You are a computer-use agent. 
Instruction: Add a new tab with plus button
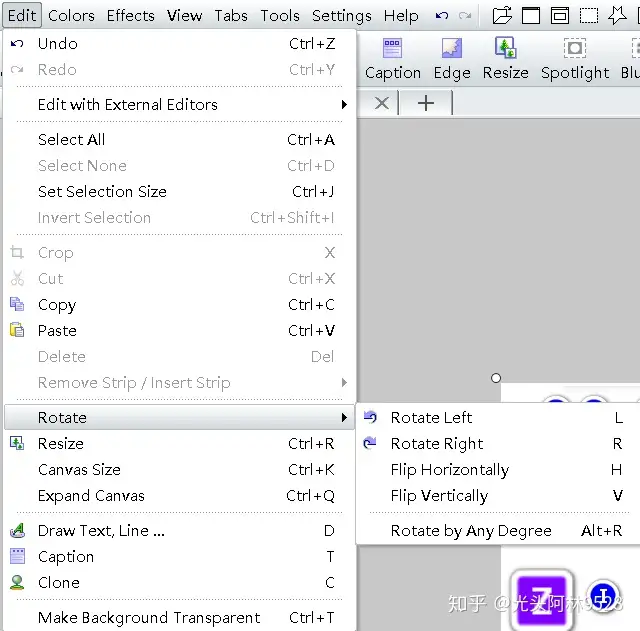tap(426, 103)
